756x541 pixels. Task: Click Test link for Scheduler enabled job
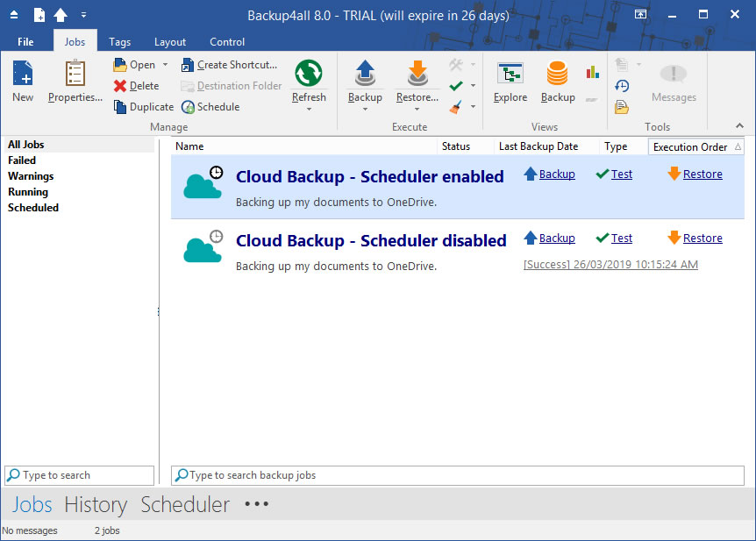click(x=622, y=174)
